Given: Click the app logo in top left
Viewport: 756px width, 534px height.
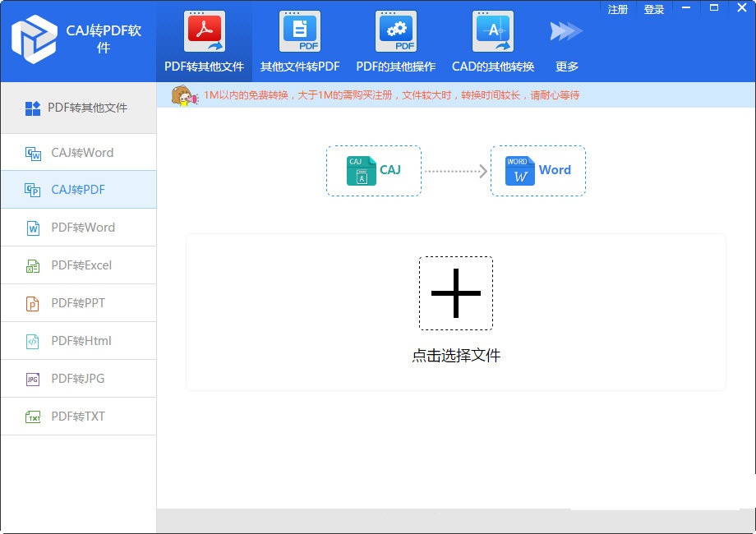Looking at the screenshot, I should (35, 40).
